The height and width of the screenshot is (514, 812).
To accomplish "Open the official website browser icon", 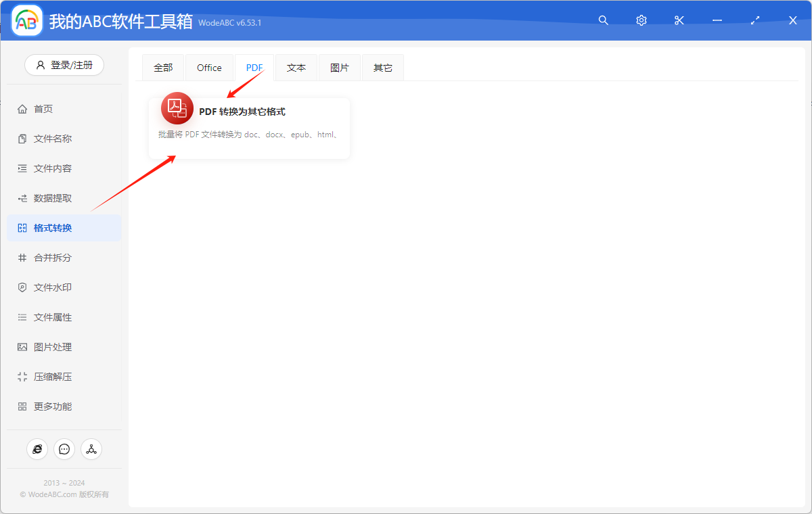I will [x=37, y=448].
